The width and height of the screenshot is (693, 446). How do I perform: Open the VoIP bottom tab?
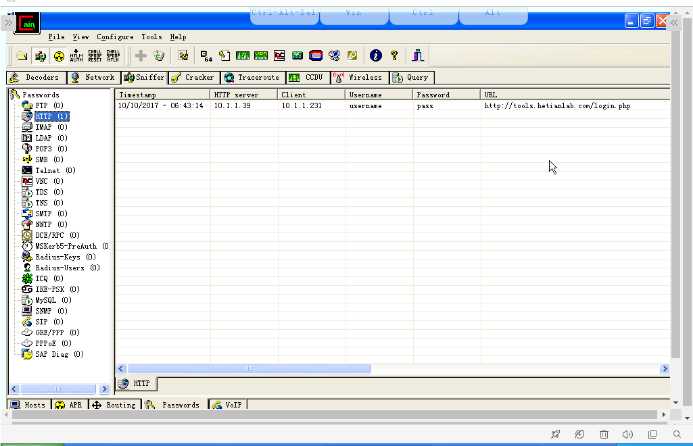click(x=228, y=405)
